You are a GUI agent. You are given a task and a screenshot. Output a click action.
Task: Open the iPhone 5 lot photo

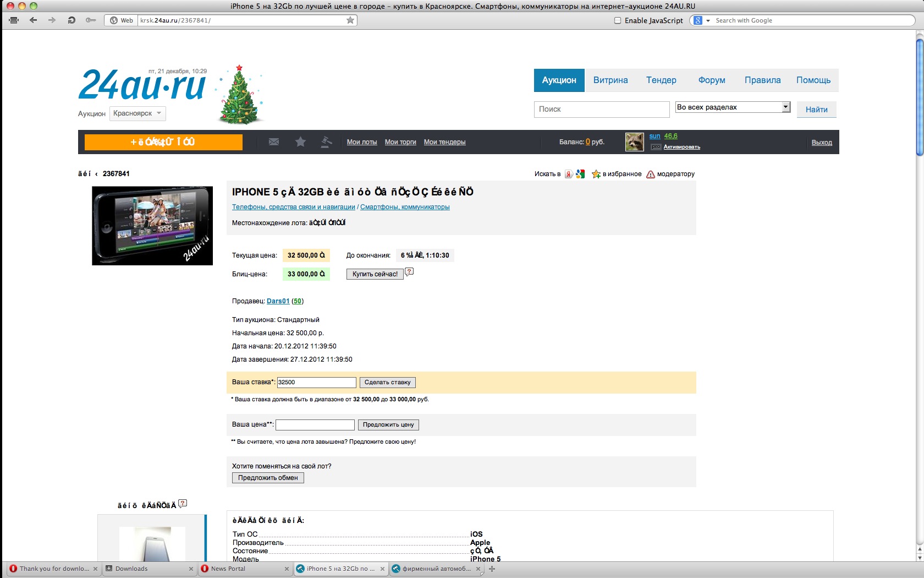pos(152,226)
